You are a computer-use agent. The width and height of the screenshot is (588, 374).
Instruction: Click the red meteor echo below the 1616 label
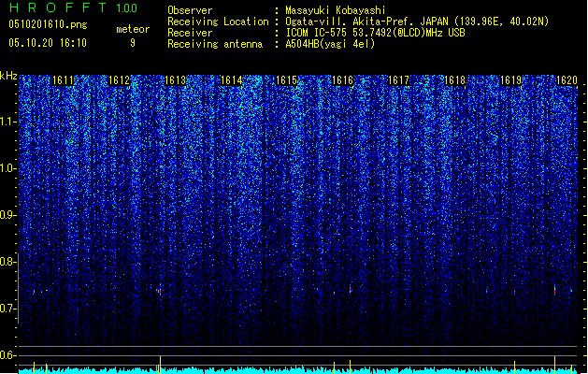point(351,289)
